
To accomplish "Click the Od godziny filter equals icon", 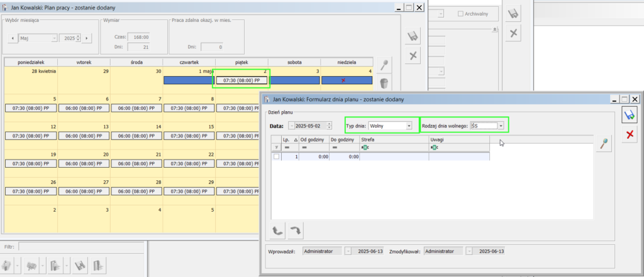I will (x=305, y=148).
